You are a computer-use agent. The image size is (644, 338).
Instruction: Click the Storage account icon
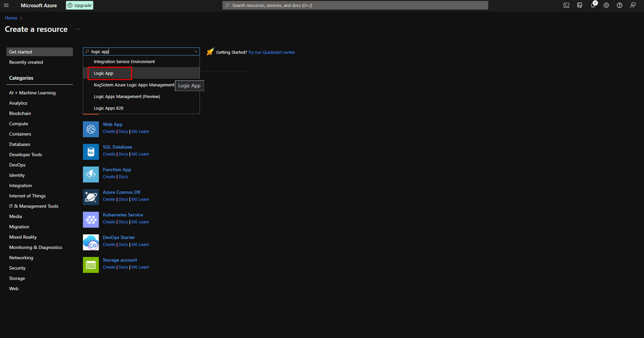[91, 265]
